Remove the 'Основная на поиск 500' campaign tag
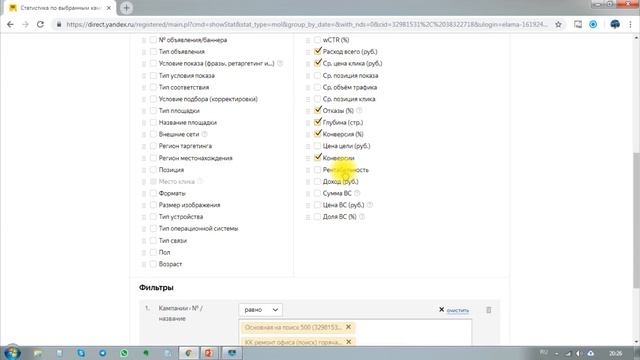 pyautogui.click(x=348, y=327)
